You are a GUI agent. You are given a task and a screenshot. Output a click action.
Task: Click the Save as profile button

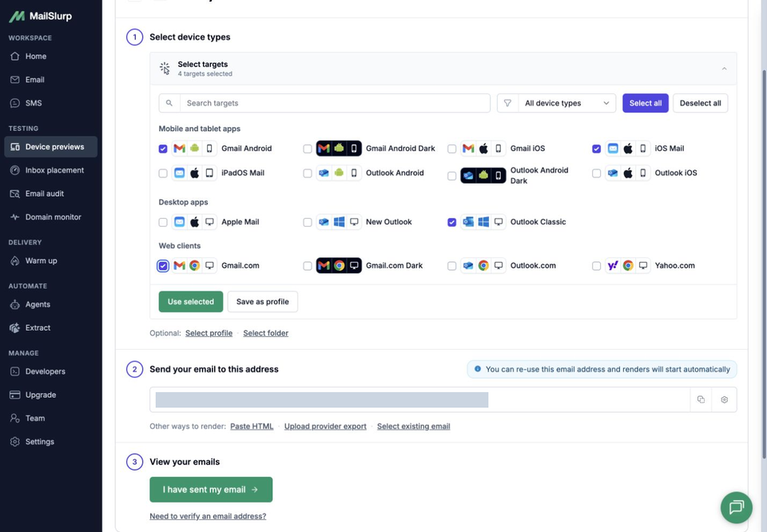click(x=263, y=302)
